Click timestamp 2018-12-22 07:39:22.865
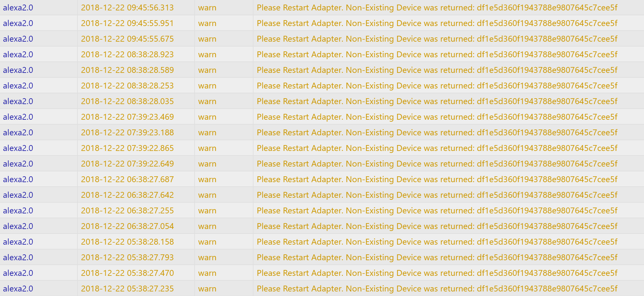This screenshot has width=644, height=296. point(127,148)
